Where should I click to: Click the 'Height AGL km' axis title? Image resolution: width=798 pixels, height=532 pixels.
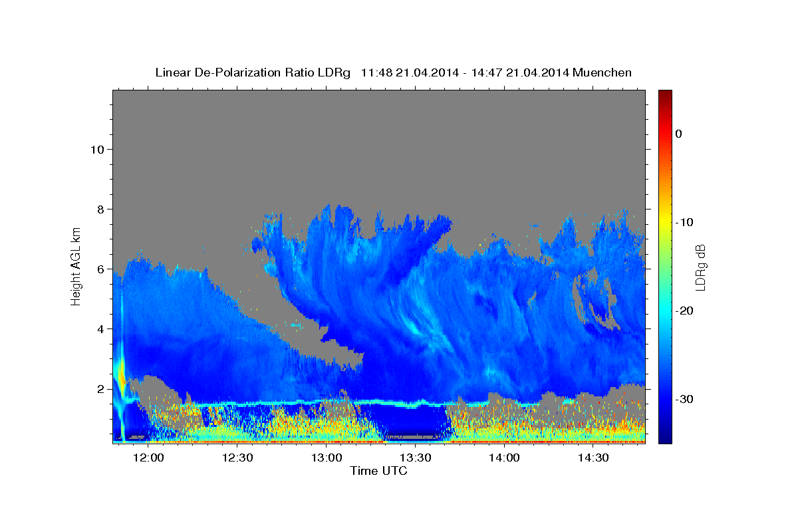pos(76,266)
